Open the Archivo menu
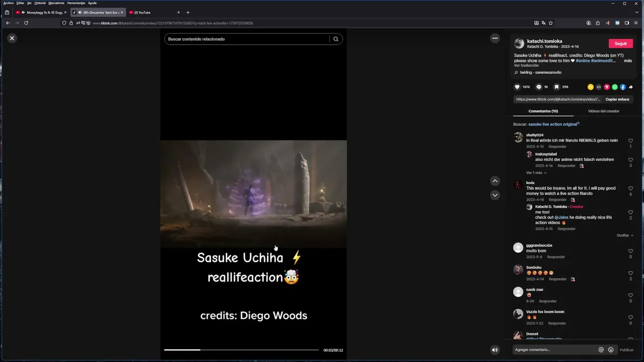The width and height of the screenshot is (644, 362). [x=9, y=3]
